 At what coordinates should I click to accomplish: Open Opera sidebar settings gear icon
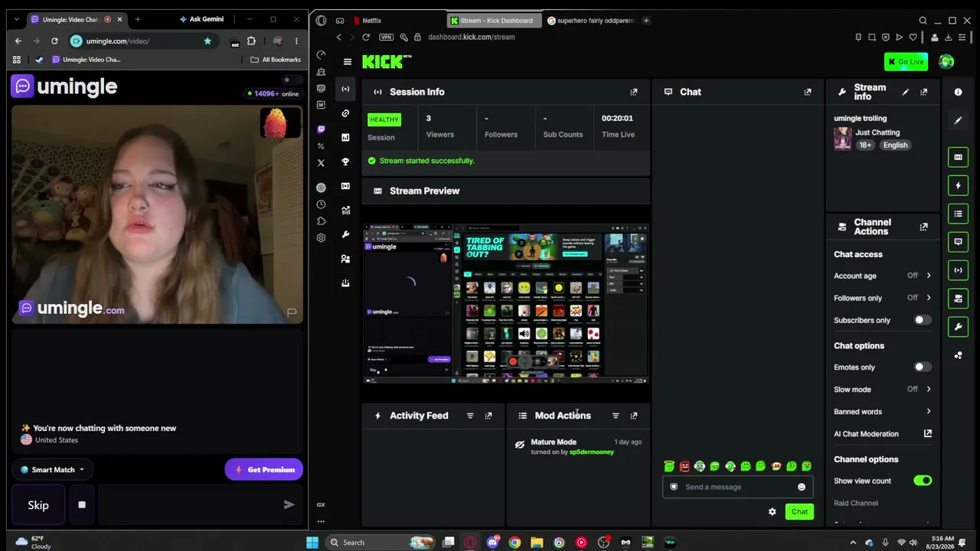click(321, 237)
